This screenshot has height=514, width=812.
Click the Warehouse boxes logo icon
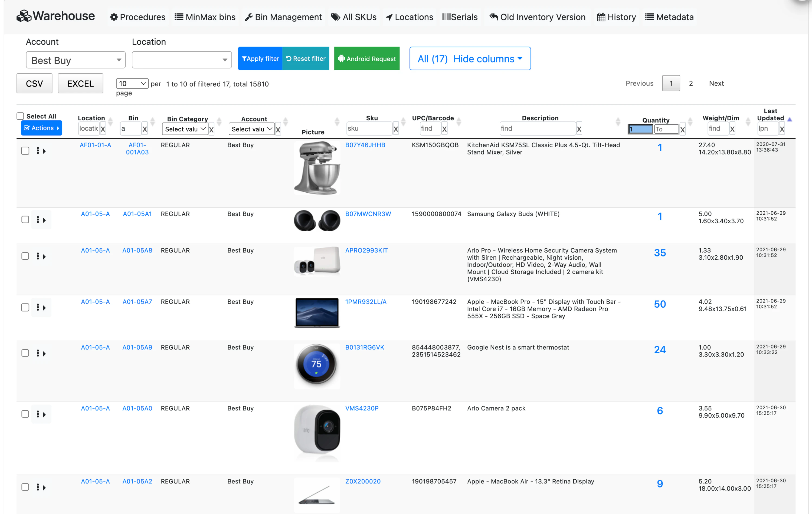(x=24, y=16)
